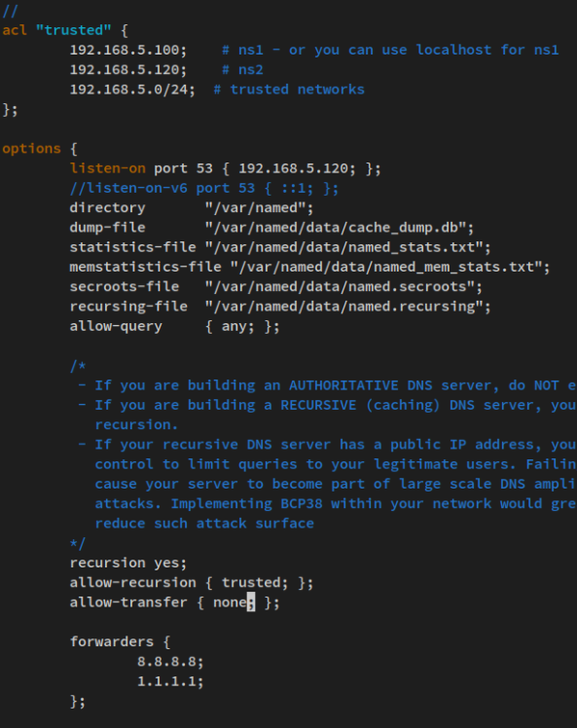
Task: Click the statistics-file named_stats.txt line
Action: pos(280,247)
